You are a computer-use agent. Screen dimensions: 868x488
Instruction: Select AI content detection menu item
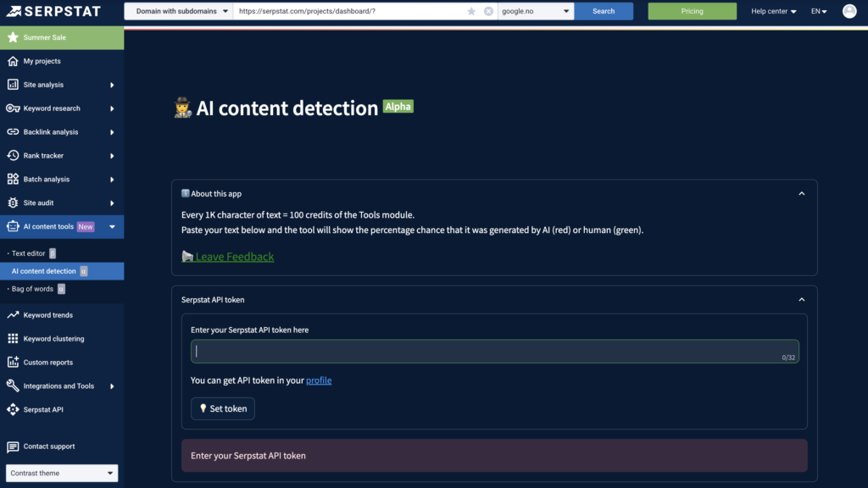tap(62, 271)
